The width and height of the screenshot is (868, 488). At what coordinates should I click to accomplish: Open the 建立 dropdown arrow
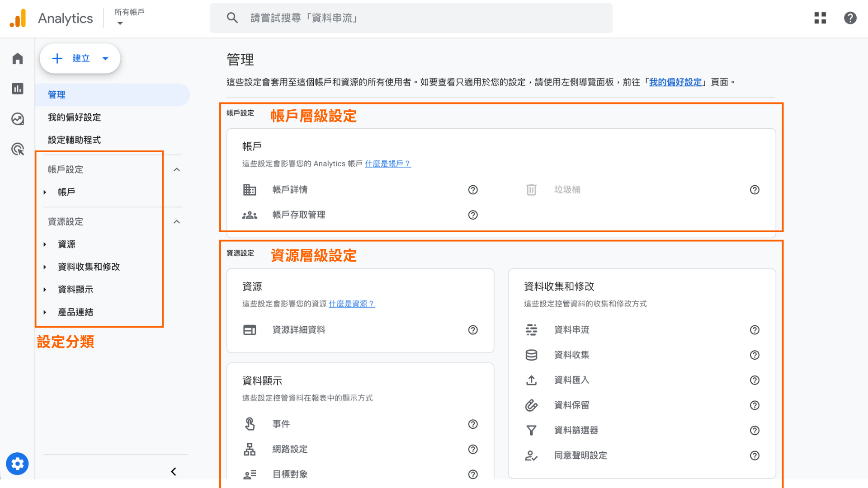pos(105,58)
